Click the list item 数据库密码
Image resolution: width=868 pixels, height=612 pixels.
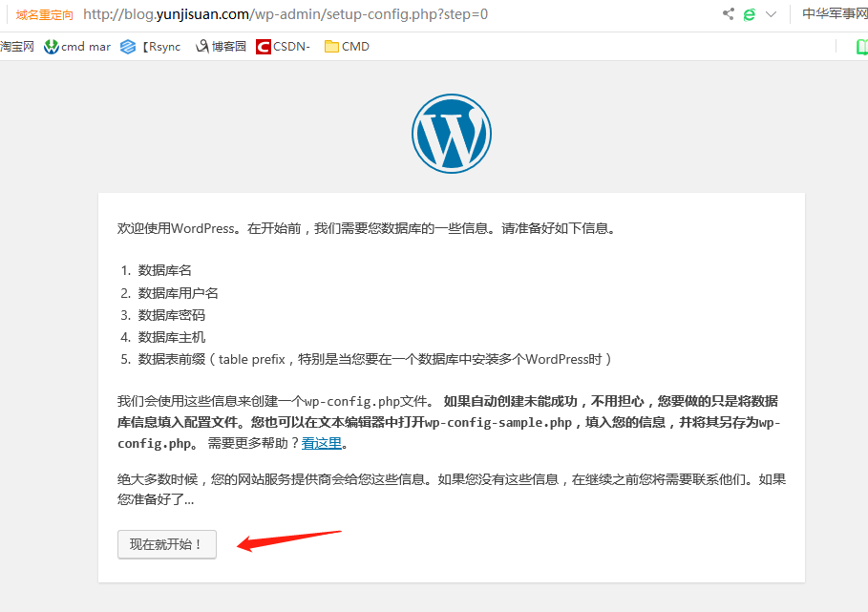tap(171, 315)
